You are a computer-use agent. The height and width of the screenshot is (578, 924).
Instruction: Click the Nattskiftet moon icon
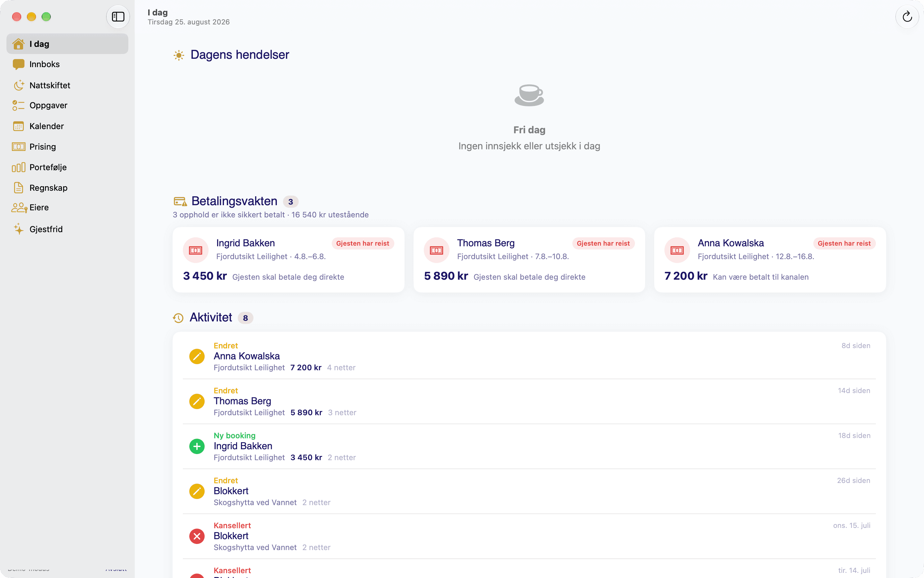click(19, 85)
